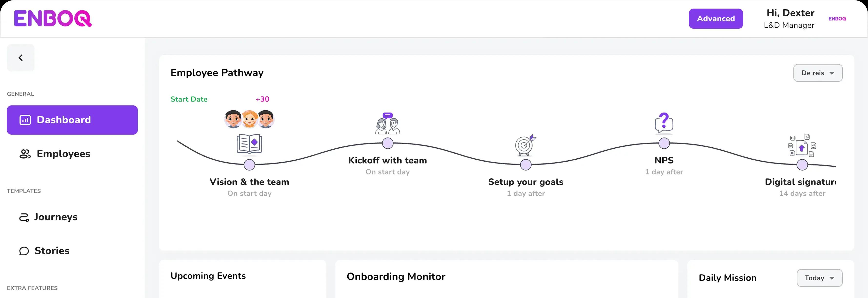Screen dimensions: 868x298
Task: Click the +30 label above the pathway
Action: (262, 99)
